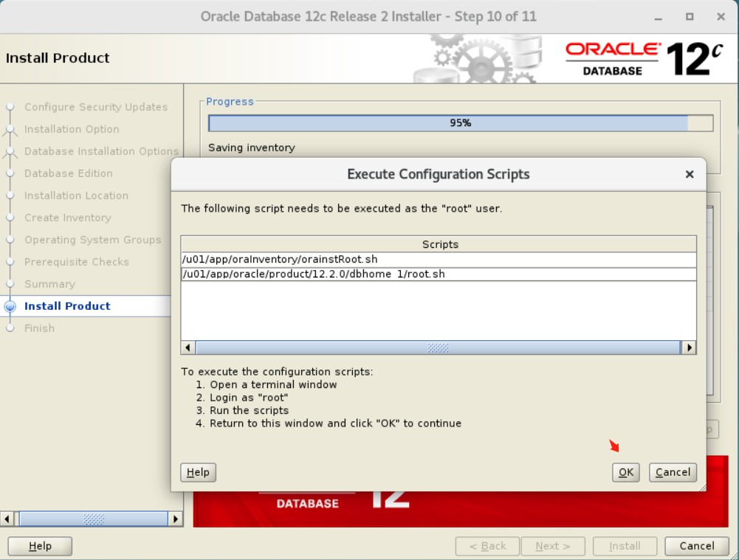Select Database Installation Options step

pyautogui.click(x=101, y=151)
